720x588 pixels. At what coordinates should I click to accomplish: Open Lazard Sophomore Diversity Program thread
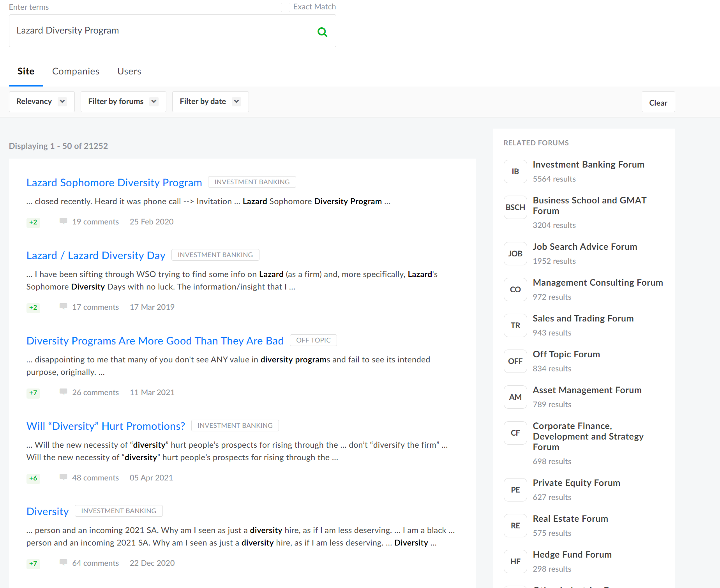click(114, 182)
